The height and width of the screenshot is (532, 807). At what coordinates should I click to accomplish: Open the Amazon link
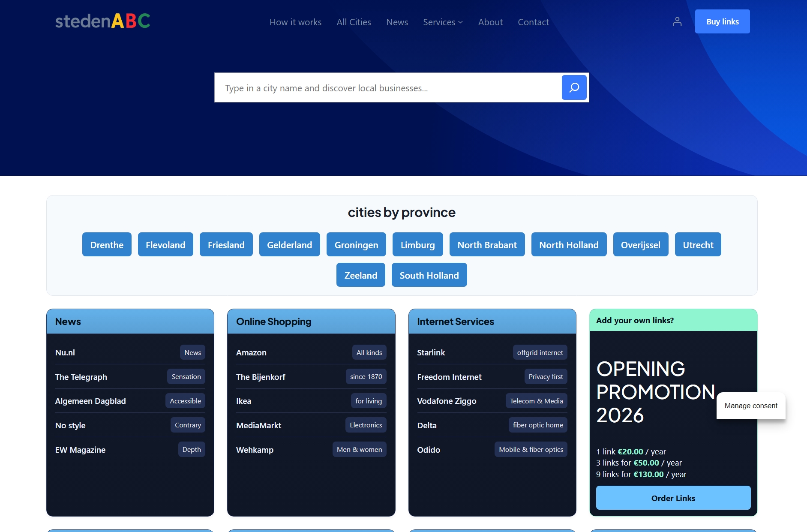point(251,352)
